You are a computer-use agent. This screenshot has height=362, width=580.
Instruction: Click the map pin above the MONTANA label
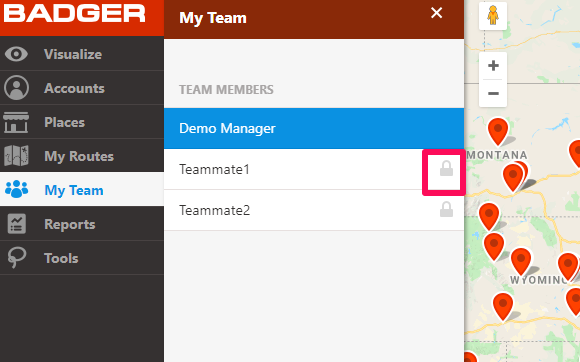498,131
